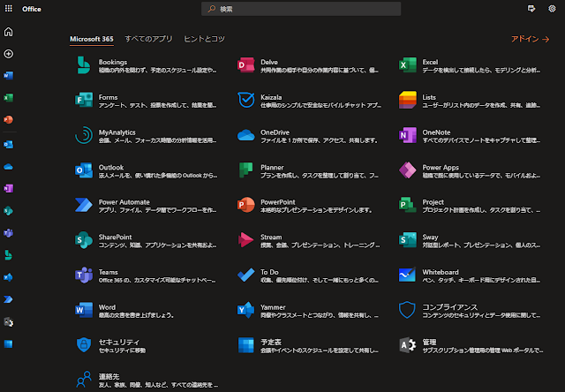The image size is (565, 392).
Task: Launch the Forms app tile
Action: point(147,101)
